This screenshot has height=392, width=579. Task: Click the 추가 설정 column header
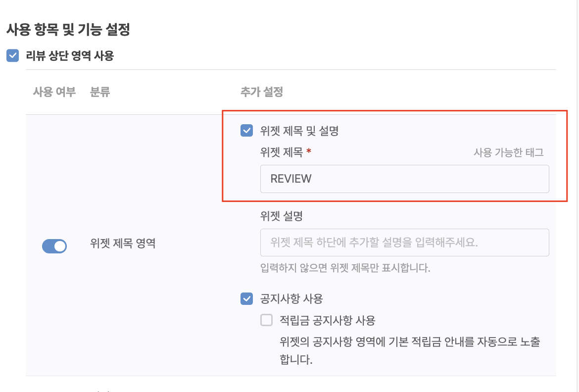261,92
